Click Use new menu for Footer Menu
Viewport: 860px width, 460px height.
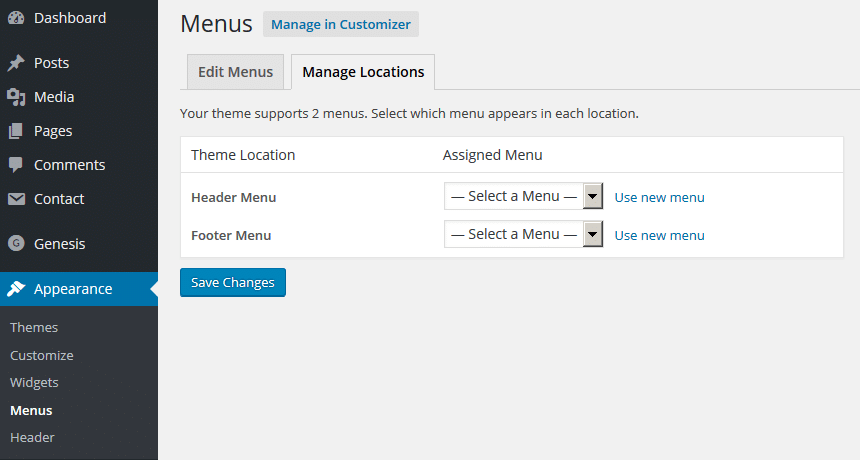click(659, 235)
